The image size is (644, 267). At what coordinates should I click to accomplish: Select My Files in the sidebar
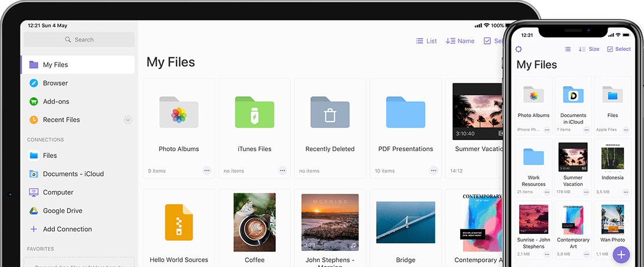pyautogui.click(x=77, y=65)
